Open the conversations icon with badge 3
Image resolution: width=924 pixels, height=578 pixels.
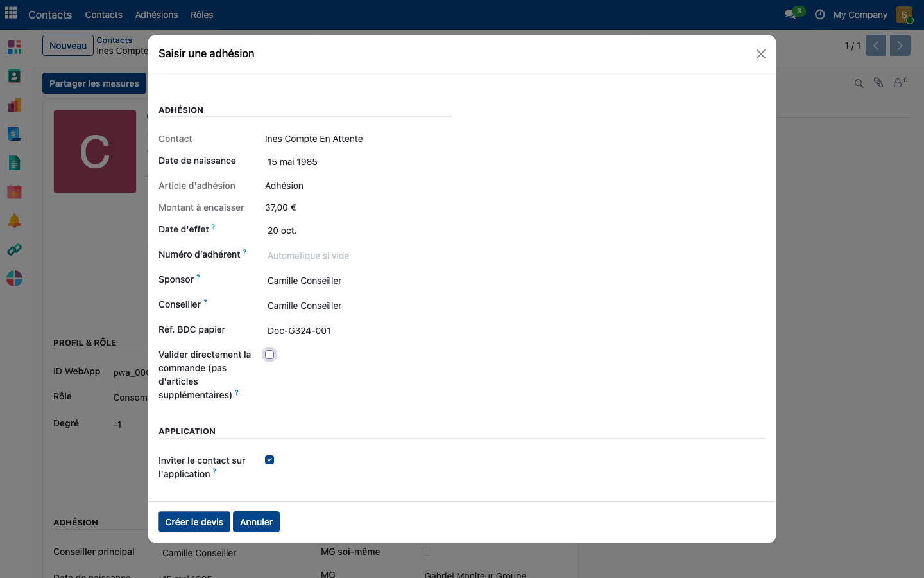coord(794,13)
